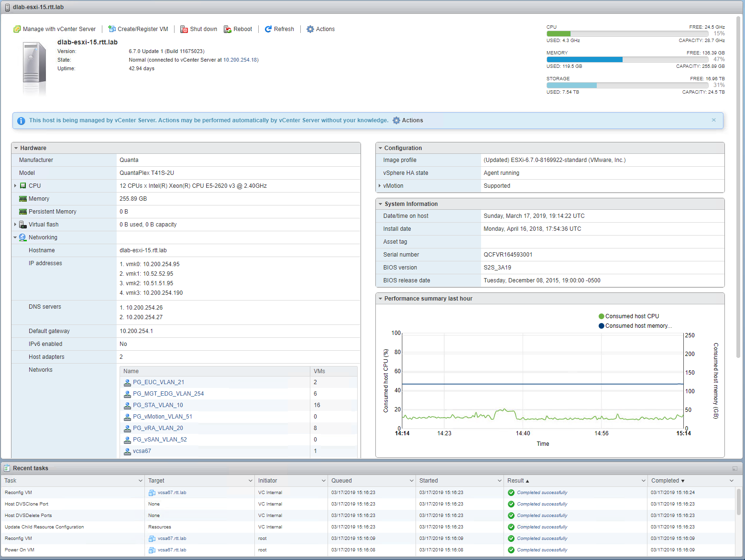This screenshot has width=745, height=560.
Task: Open the toolbar Actions gear menu
Action: (310, 29)
